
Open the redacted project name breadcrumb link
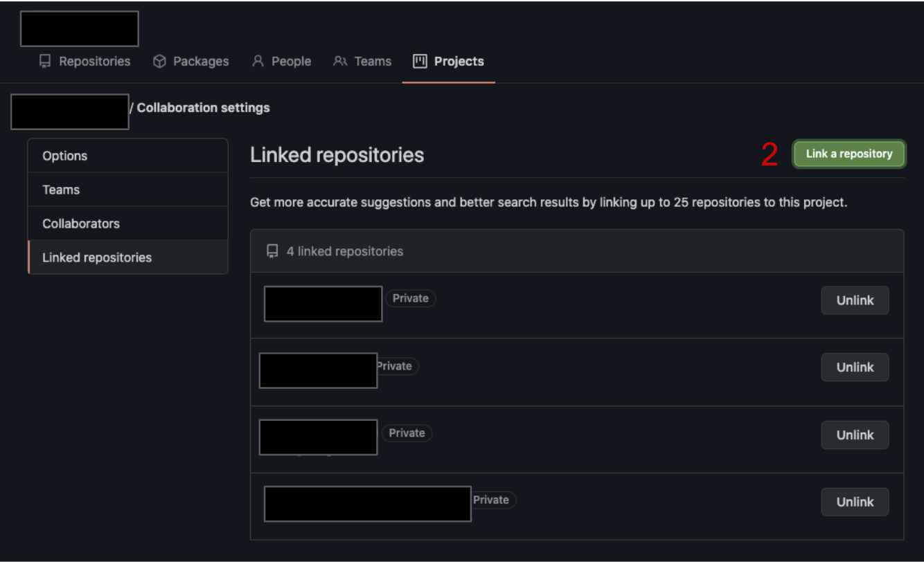[70, 111]
